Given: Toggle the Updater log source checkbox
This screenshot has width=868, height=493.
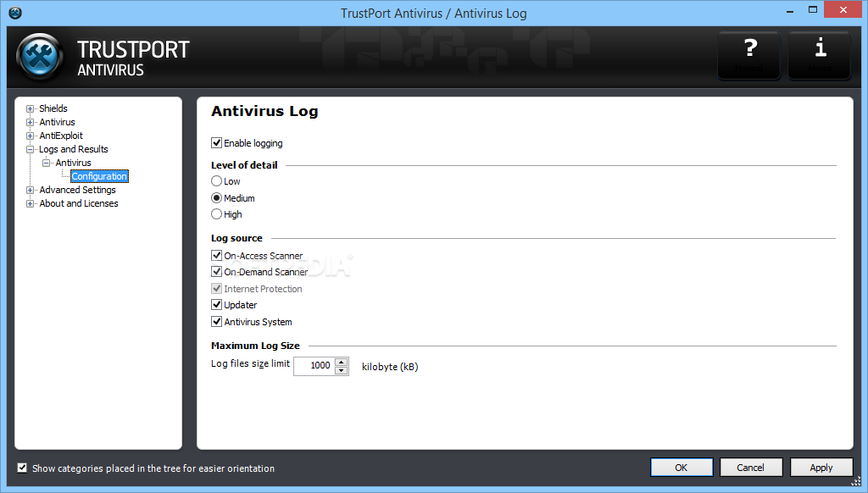Looking at the screenshot, I should (x=216, y=305).
